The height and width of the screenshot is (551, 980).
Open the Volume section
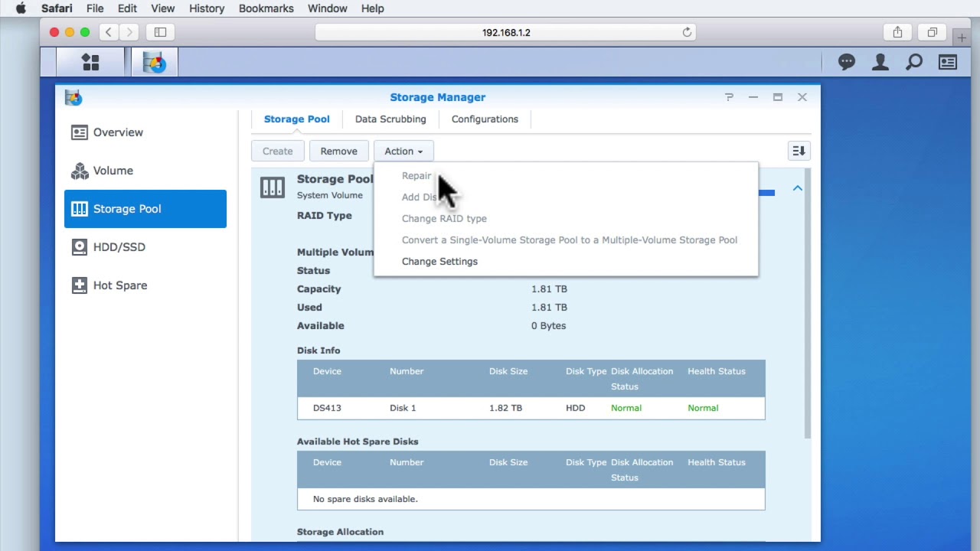[x=145, y=171]
